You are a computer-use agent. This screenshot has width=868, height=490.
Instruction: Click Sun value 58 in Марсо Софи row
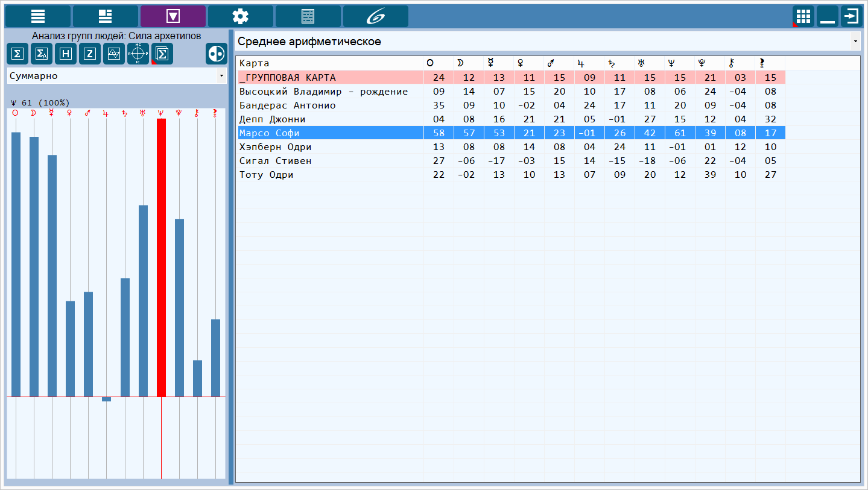439,133
